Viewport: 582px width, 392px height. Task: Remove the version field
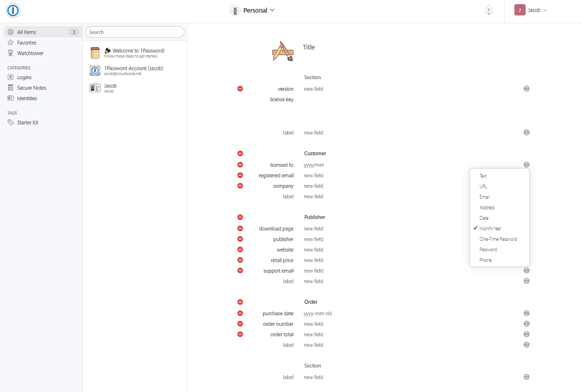(x=240, y=88)
